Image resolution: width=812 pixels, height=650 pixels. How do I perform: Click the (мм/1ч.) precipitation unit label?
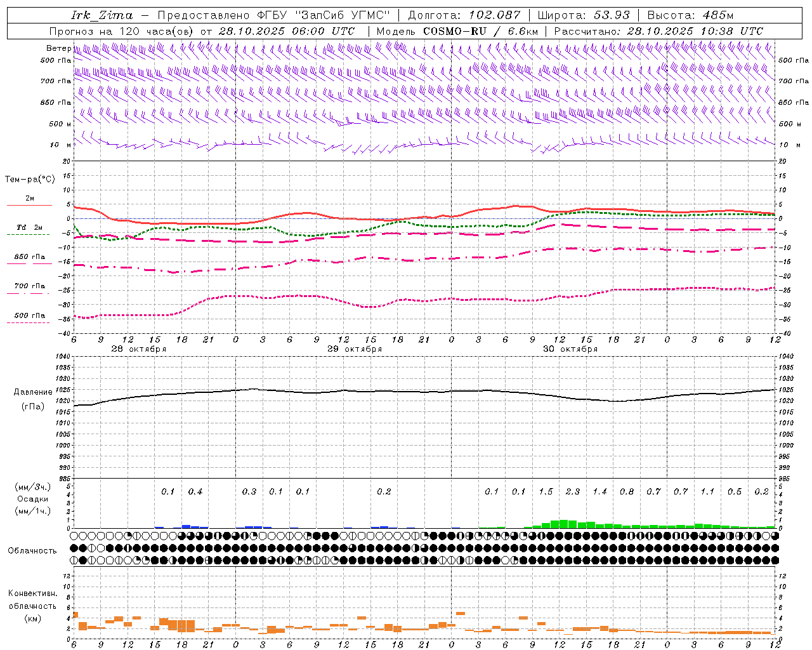(33, 511)
